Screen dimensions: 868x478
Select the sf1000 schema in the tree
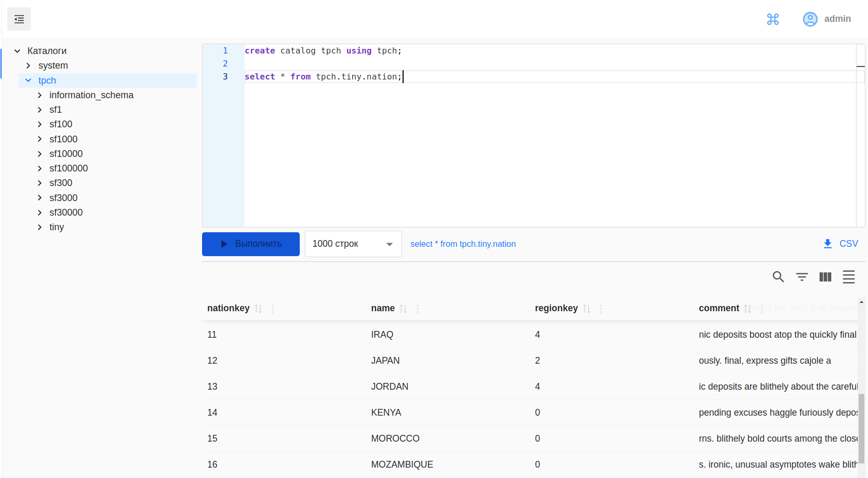63,139
